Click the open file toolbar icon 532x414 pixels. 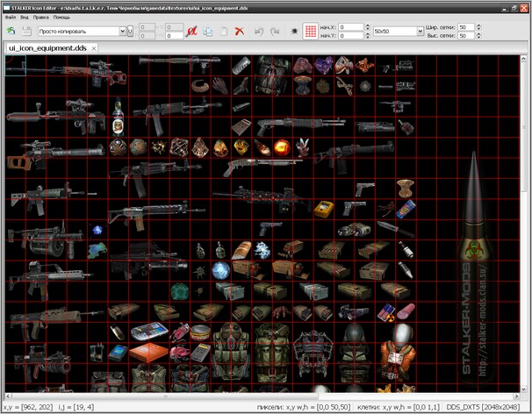click(x=11, y=32)
